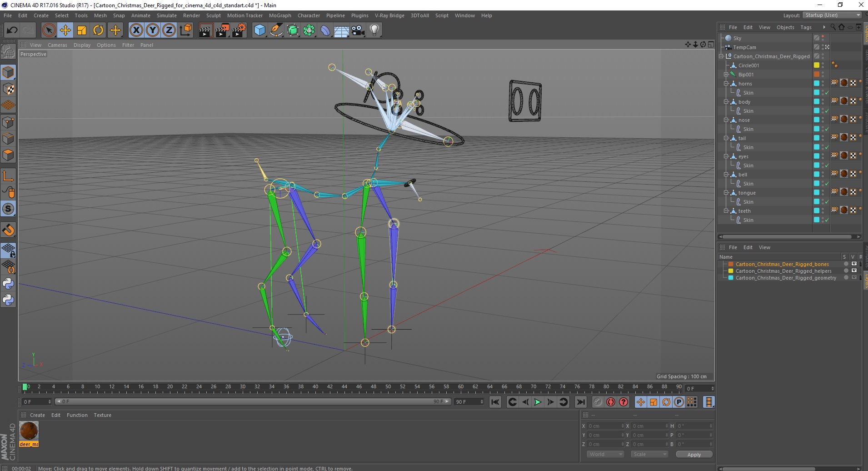Click the Apply button
Screen dimensions: 868x471
[x=694, y=454]
